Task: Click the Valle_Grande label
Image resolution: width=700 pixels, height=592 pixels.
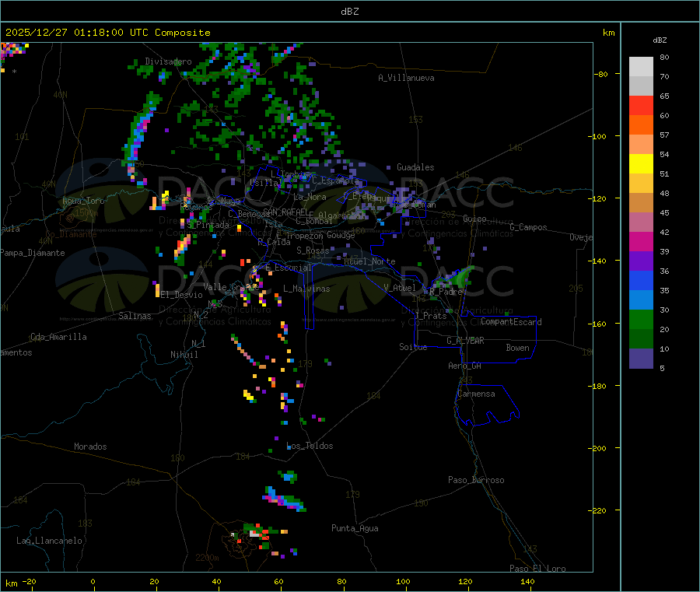Action: coord(231,287)
